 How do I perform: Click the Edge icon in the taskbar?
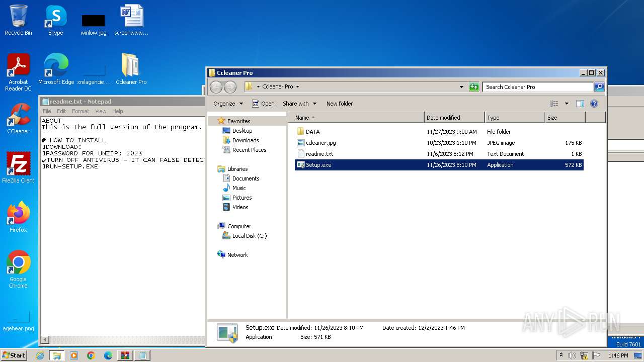(108, 355)
